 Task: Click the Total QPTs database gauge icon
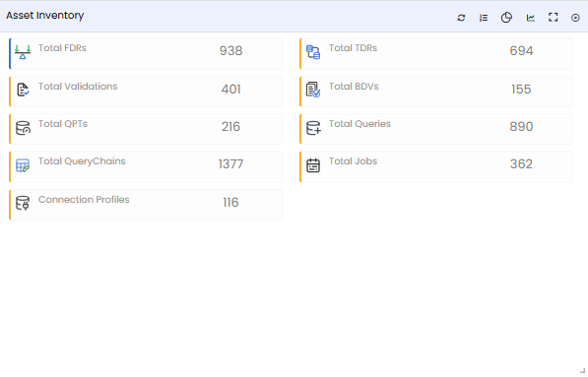pyautogui.click(x=23, y=128)
